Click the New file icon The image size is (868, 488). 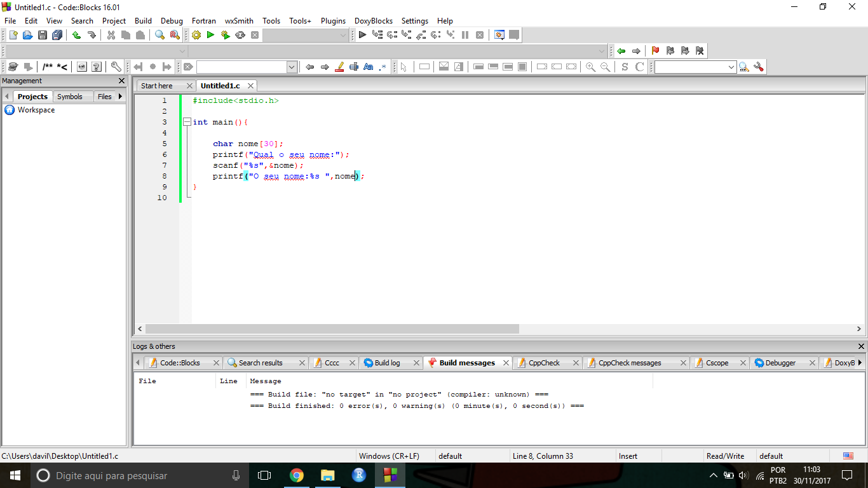click(x=13, y=35)
